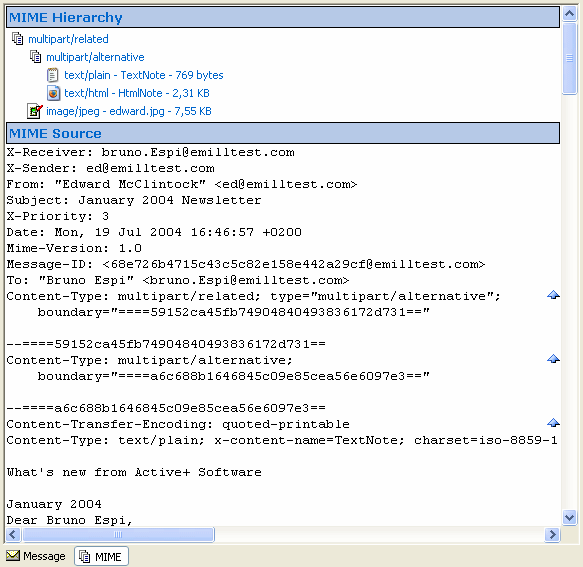Select the multipart/alternative hierarchy entry
This screenshot has height=567, width=583.
(95, 57)
